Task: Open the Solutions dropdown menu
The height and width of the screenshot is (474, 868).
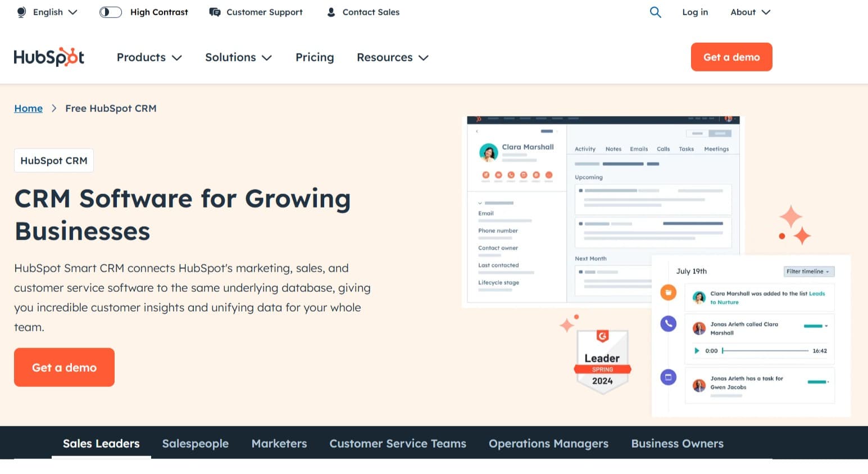Action: click(x=238, y=57)
